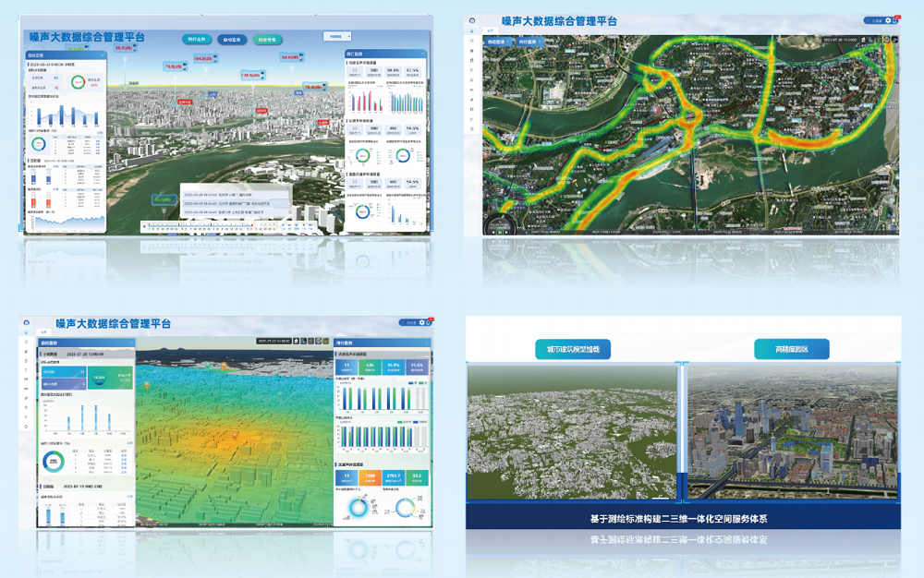Image resolution: width=924 pixels, height=578 pixels.
Task: Switch to the 报表管理 tab at top
Action: [x=266, y=40]
